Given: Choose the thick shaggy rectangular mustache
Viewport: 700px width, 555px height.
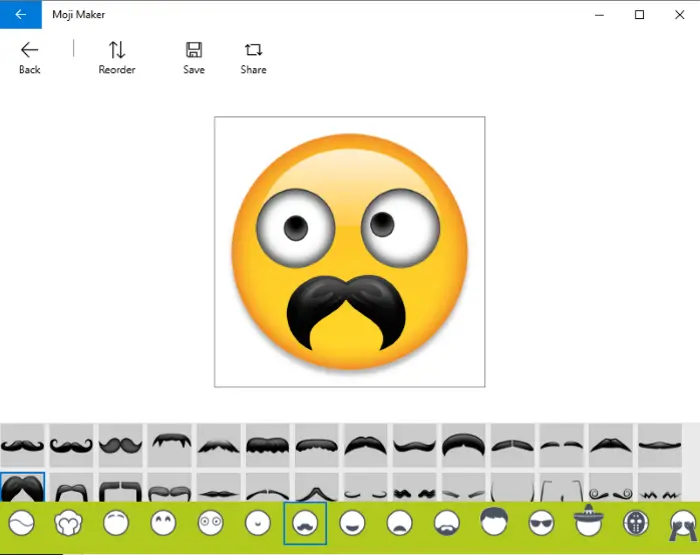Looking at the screenshot, I should (268, 445).
